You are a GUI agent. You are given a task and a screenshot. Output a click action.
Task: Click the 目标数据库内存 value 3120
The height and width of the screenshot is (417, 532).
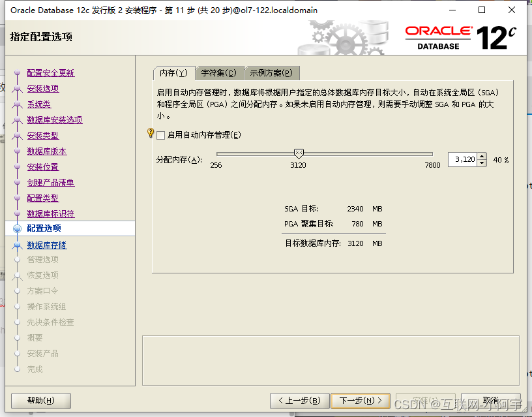[x=355, y=243]
